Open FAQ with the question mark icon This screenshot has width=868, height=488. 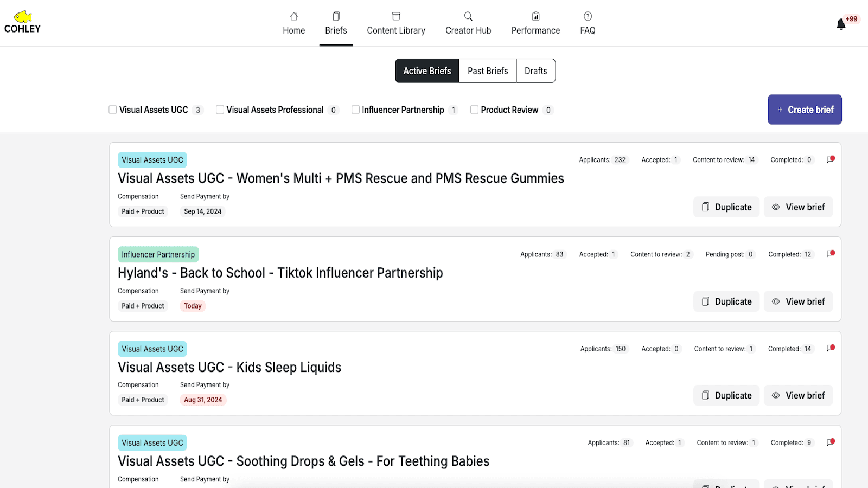[587, 16]
